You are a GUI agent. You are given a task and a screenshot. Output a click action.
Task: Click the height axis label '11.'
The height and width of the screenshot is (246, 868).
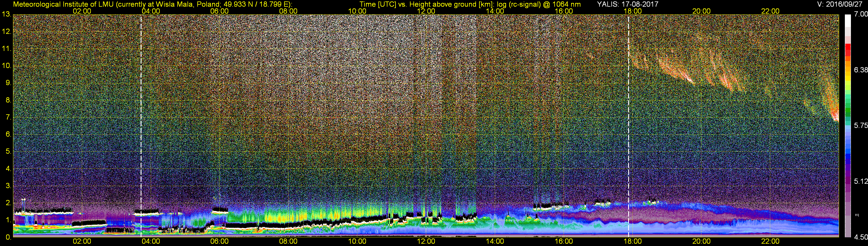(x=6, y=49)
